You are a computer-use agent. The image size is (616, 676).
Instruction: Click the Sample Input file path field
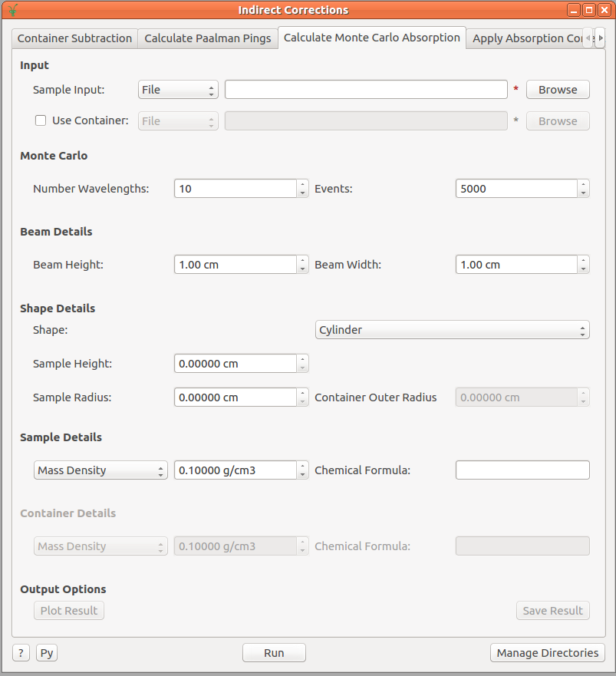coord(365,90)
